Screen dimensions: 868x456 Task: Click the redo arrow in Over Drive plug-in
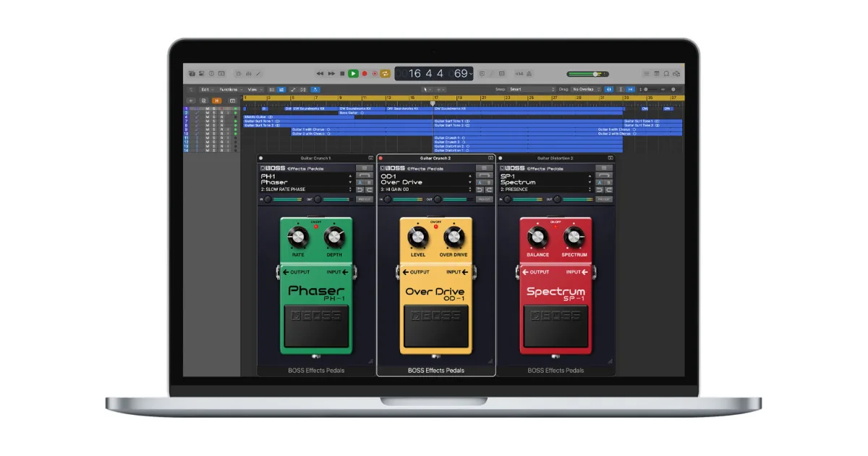pyautogui.click(x=489, y=190)
